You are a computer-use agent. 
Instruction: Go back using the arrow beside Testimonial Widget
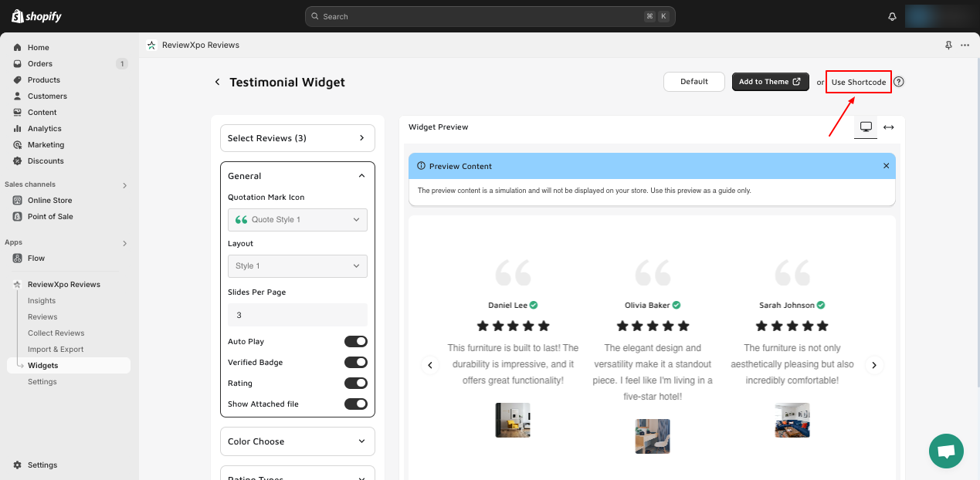click(x=217, y=82)
